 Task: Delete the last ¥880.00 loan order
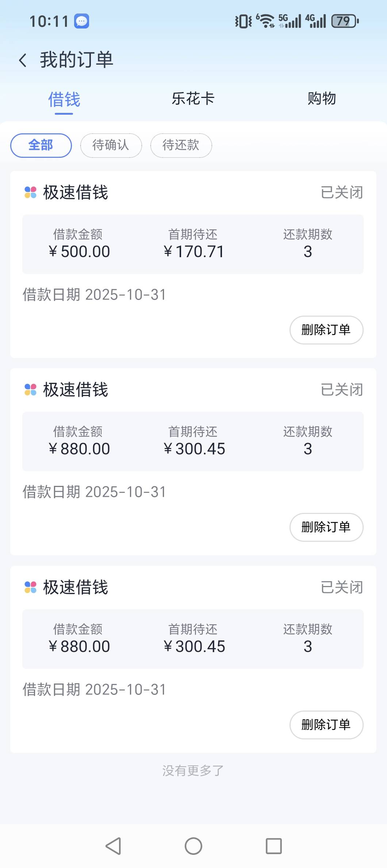326,725
